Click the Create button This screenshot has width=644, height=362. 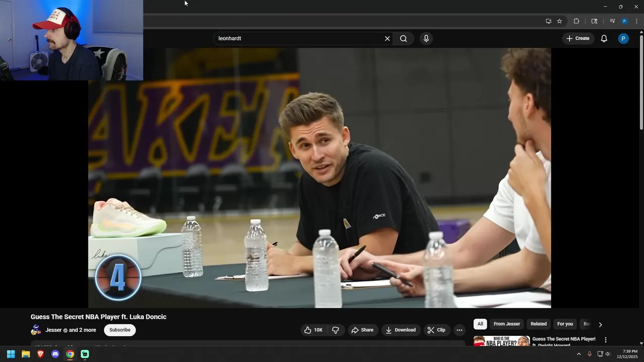click(578, 39)
